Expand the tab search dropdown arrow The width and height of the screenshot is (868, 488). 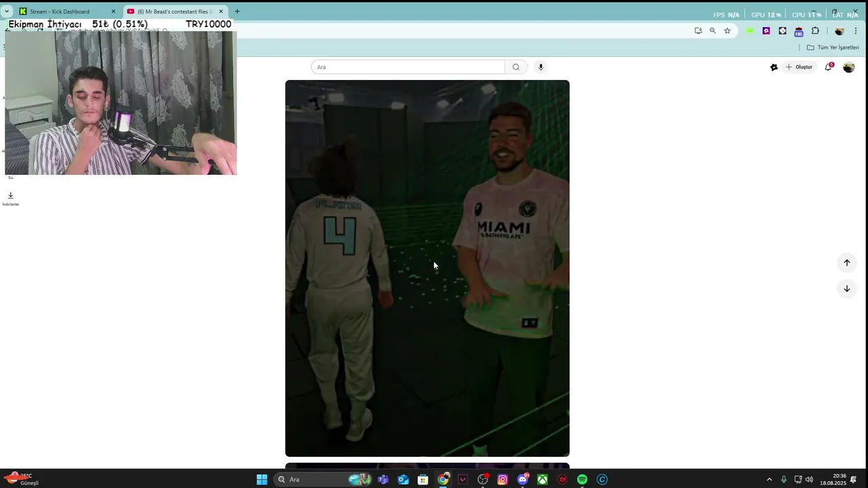pos(7,12)
